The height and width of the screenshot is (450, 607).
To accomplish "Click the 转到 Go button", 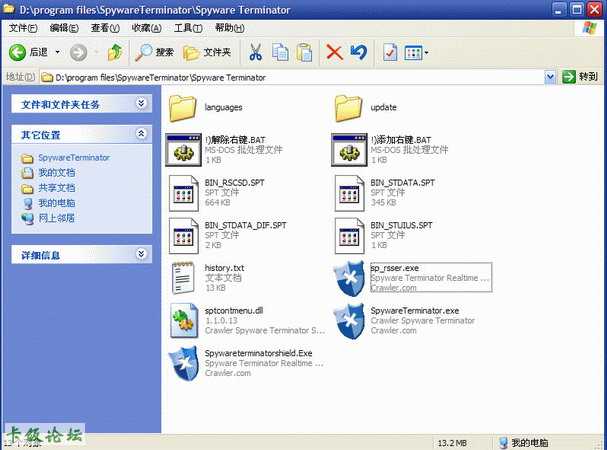I will [581, 77].
